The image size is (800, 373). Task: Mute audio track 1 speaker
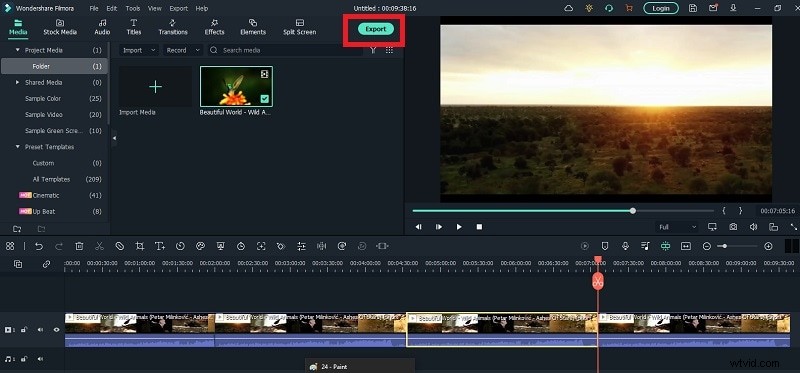40,359
